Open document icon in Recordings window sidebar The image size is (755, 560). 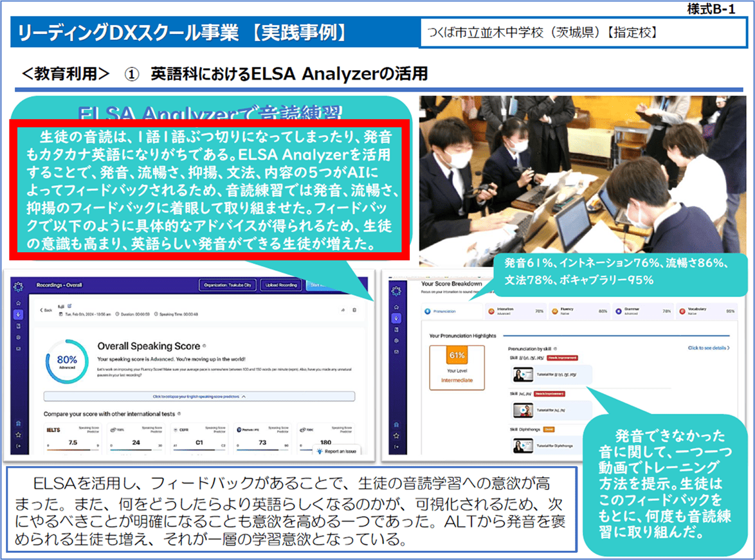(18, 326)
